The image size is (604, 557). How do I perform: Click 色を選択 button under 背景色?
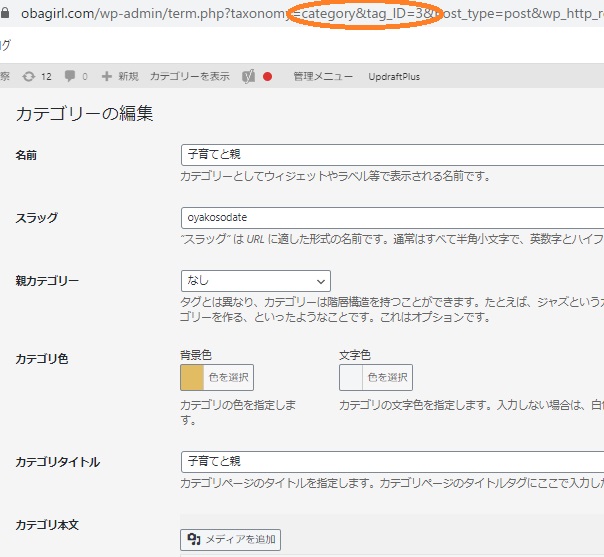228,377
